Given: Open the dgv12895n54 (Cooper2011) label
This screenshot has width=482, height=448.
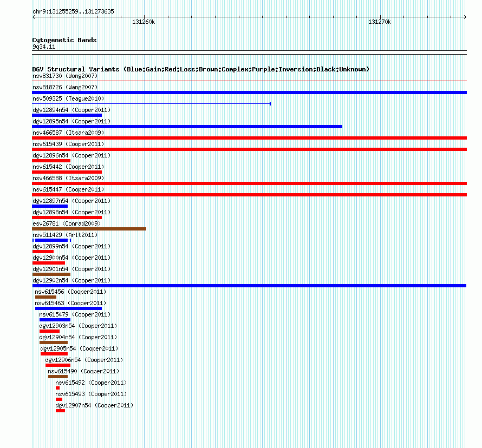Looking at the screenshot, I should click(71, 121).
